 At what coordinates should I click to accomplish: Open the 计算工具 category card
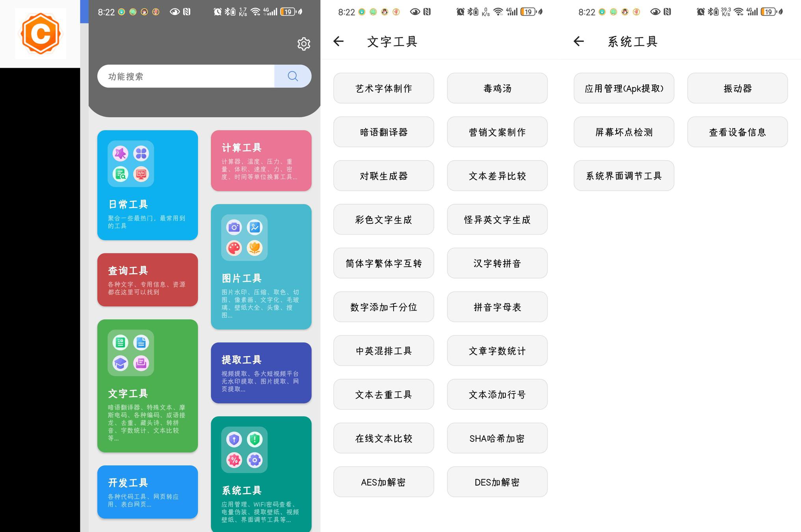point(261,161)
